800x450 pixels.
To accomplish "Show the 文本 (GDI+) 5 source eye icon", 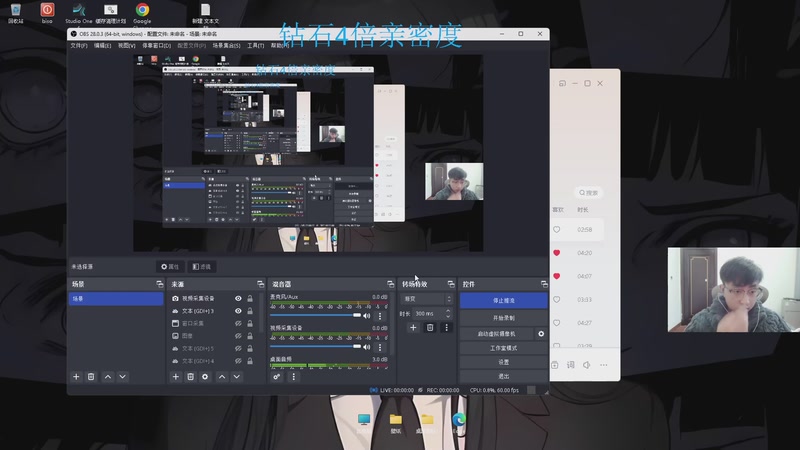I will [x=238, y=348].
